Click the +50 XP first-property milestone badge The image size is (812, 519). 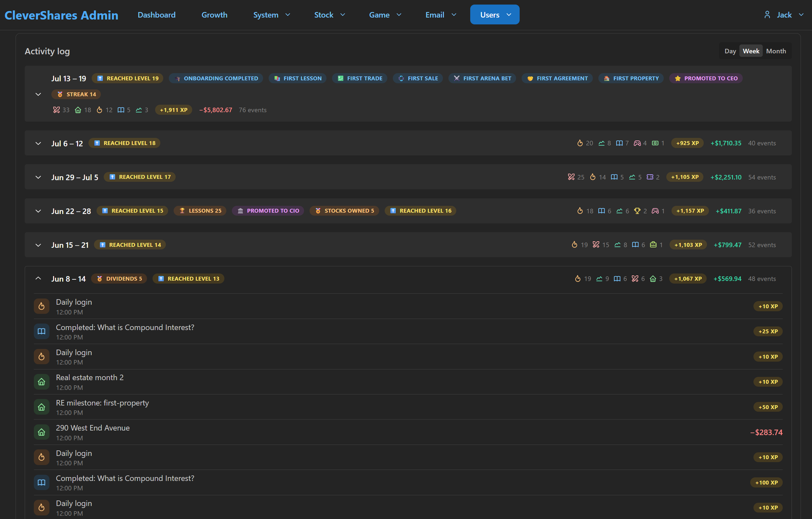(768, 407)
